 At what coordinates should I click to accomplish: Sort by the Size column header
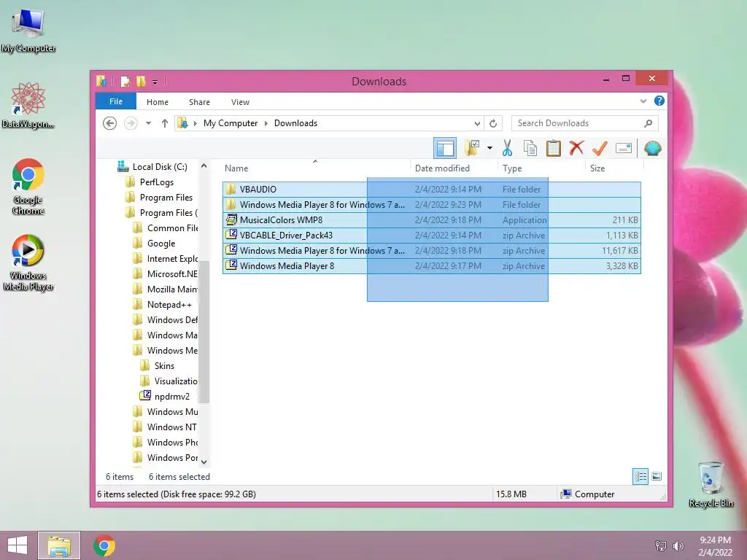(614, 168)
